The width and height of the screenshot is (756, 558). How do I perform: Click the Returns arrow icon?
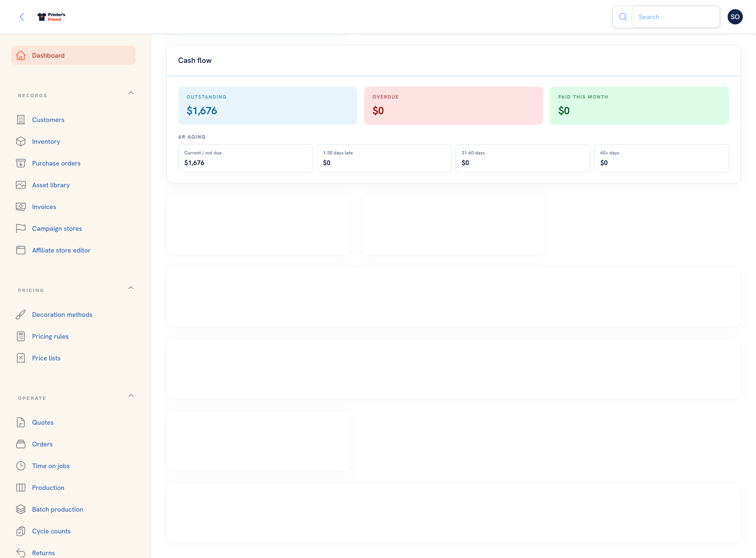pyautogui.click(x=21, y=553)
